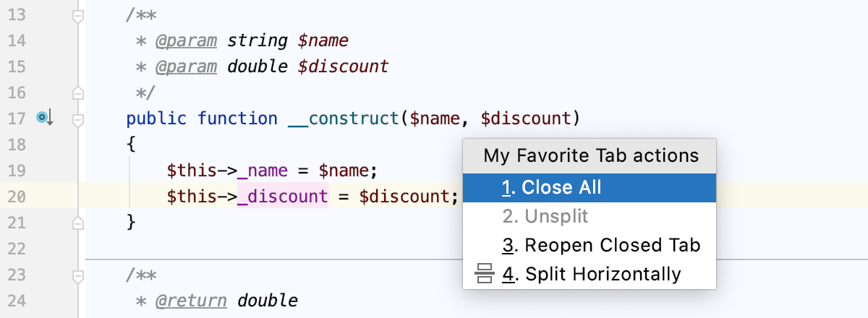Viewport: 868px width, 318px height.
Task: Select Split Horizontally action
Action: [590, 275]
